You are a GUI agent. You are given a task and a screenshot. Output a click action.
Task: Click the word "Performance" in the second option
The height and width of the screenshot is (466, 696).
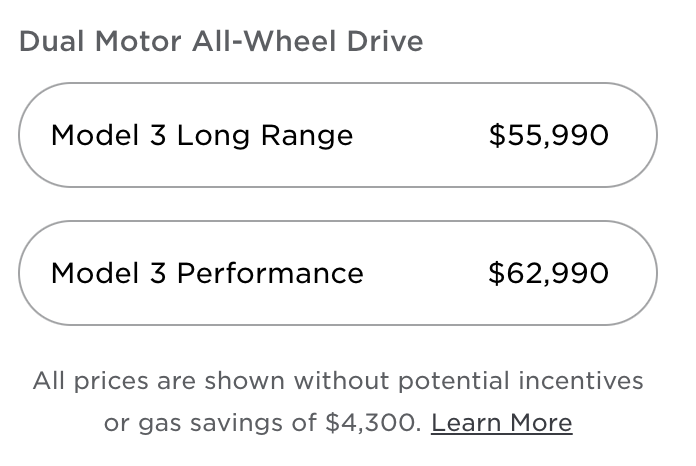coord(270,273)
